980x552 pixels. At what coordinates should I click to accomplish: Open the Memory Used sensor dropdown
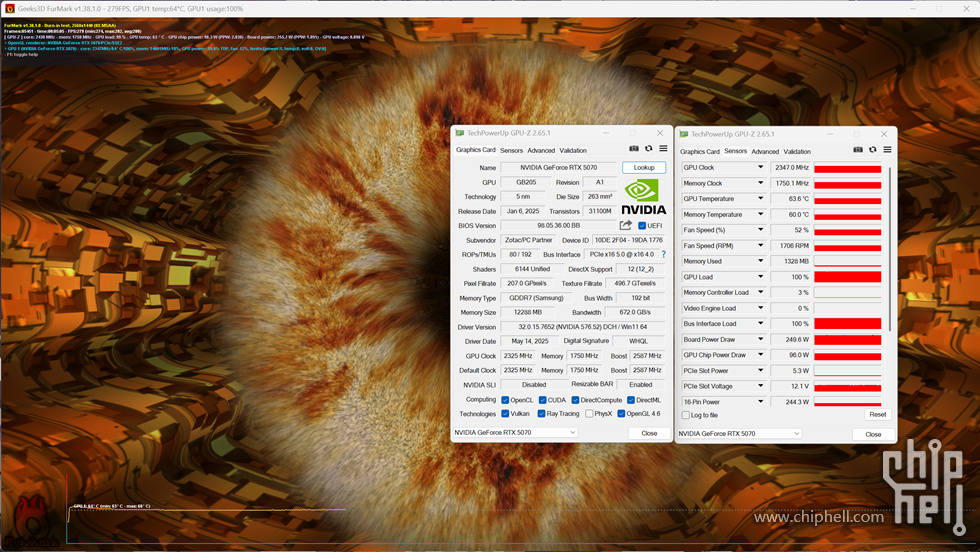click(761, 261)
